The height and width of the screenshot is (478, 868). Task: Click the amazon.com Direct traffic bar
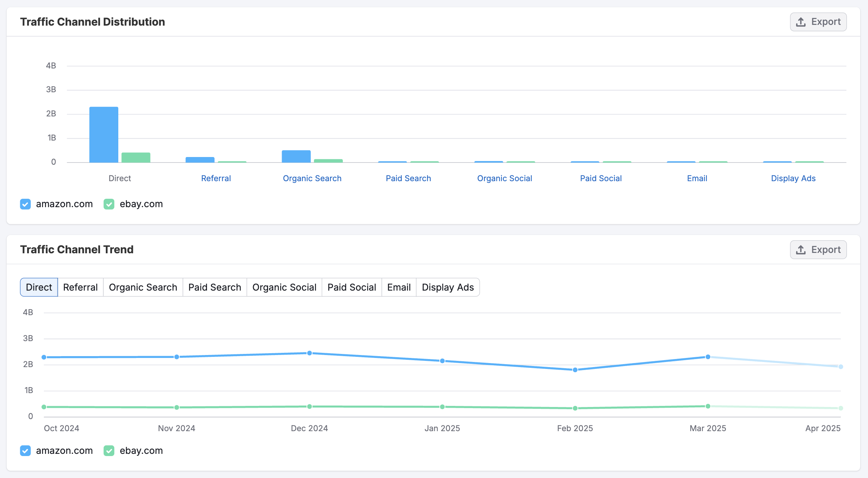tap(104, 135)
